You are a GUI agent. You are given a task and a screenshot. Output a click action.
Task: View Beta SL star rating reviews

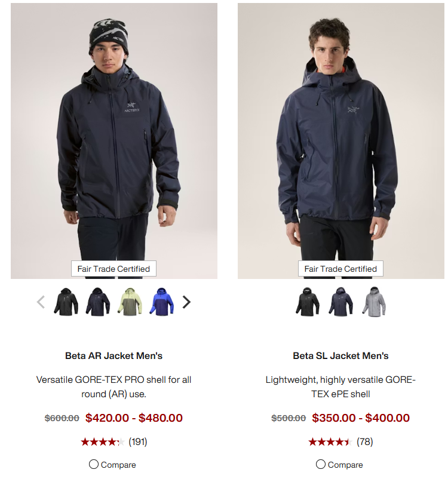pyautogui.click(x=330, y=442)
